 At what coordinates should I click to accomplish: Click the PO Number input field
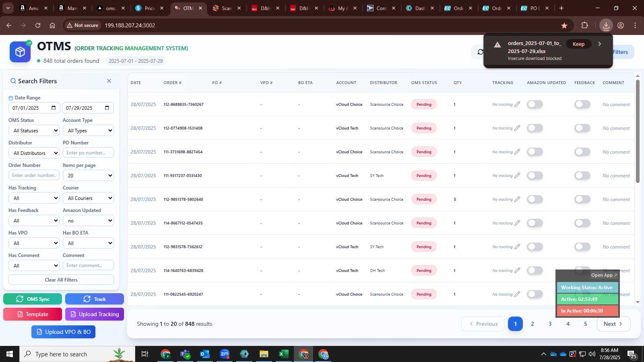pyautogui.click(x=88, y=153)
